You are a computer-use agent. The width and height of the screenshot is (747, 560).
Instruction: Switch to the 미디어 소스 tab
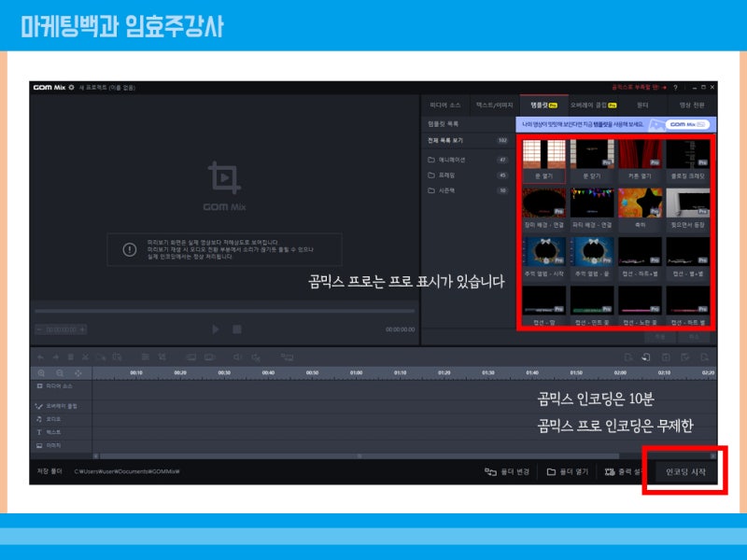[x=445, y=105]
